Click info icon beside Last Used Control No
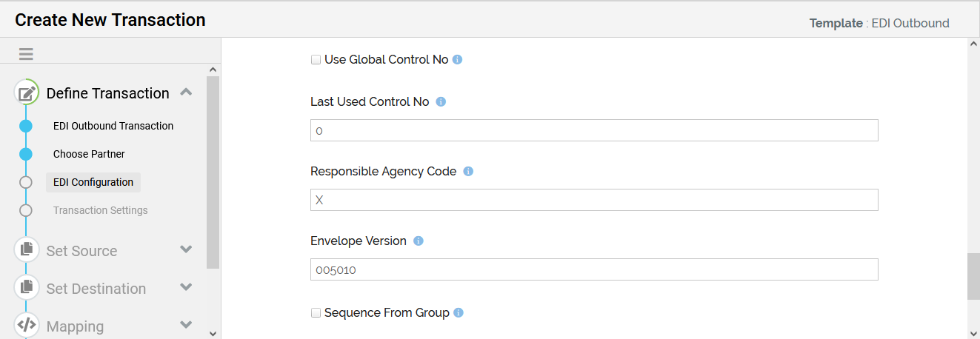 (441, 102)
